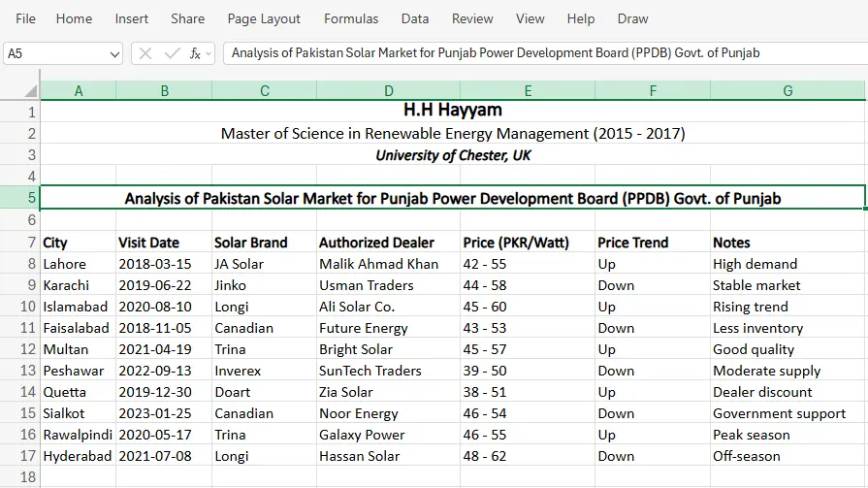The height and width of the screenshot is (488, 868).
Task: Cancel formula entry with the X icon
Action: pyautogui.click(x=145, y=53)
